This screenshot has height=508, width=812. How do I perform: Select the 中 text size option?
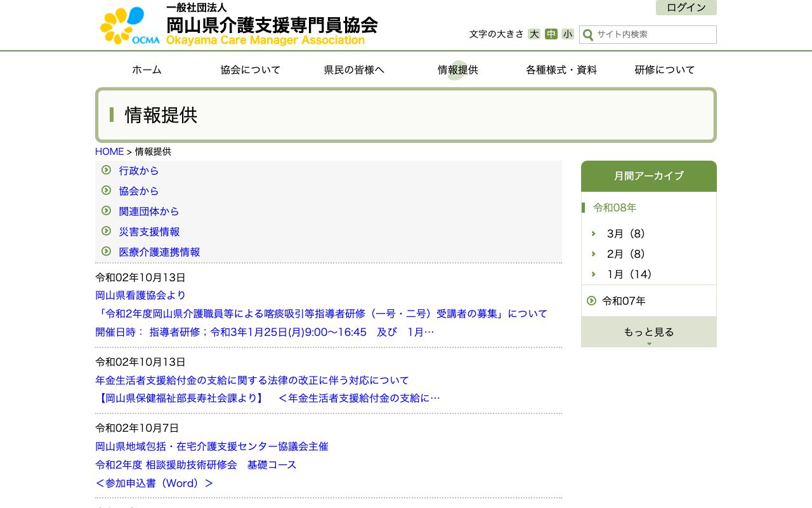(x=551, y=34)
